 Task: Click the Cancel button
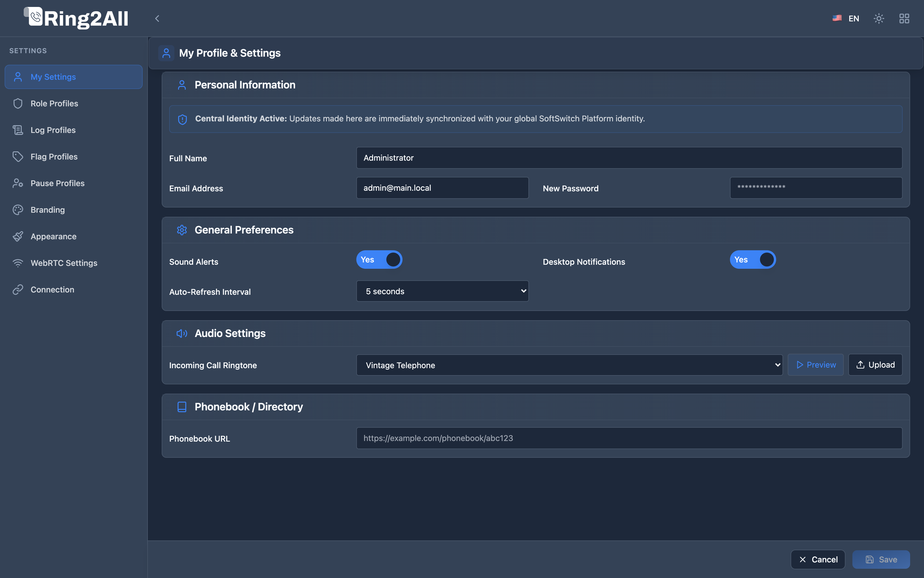[x=818, y=560]
